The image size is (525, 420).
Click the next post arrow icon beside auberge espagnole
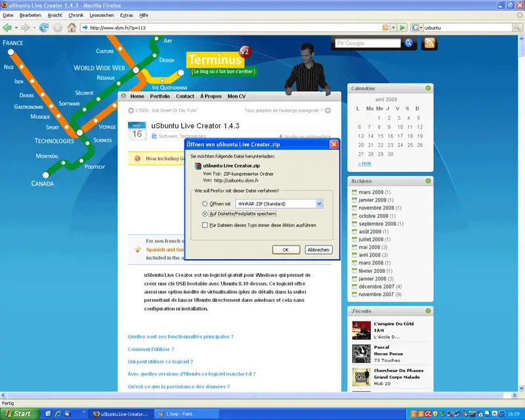click(x=327, y=110)
